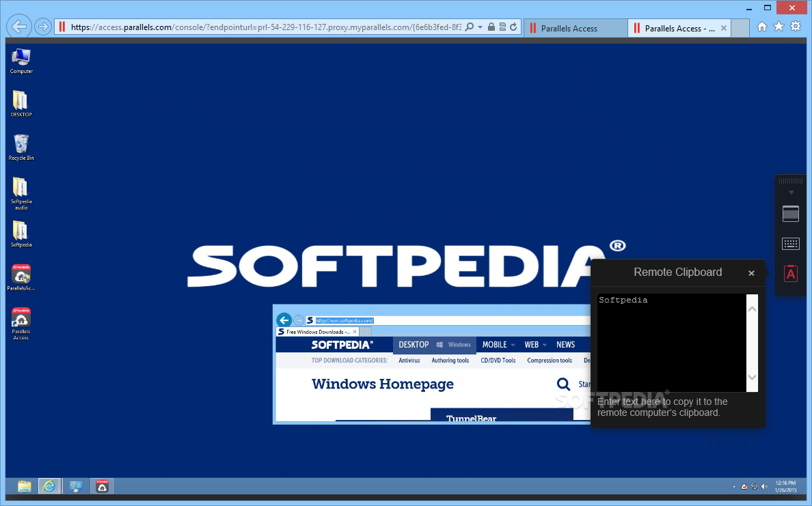The width and height of the screenshot is (812, 506).
Task: Close the Free Windows Downloads tab
Action: tap(355, 332)
